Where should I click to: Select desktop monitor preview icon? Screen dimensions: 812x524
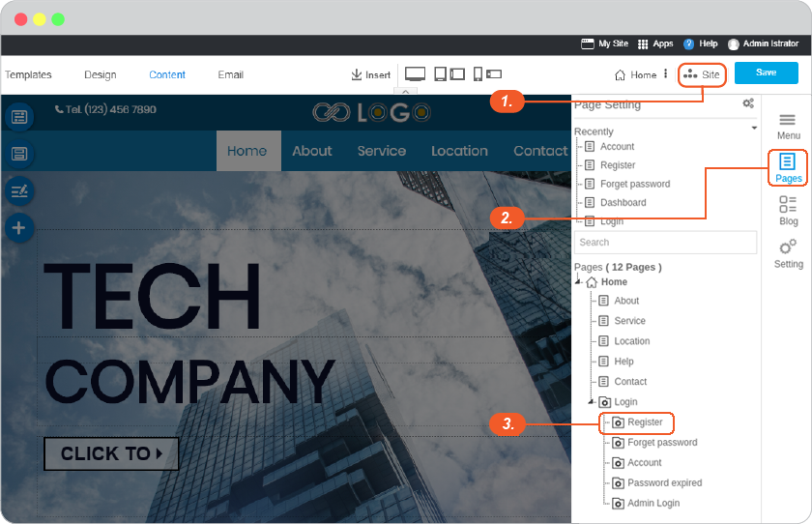[415, 74]
